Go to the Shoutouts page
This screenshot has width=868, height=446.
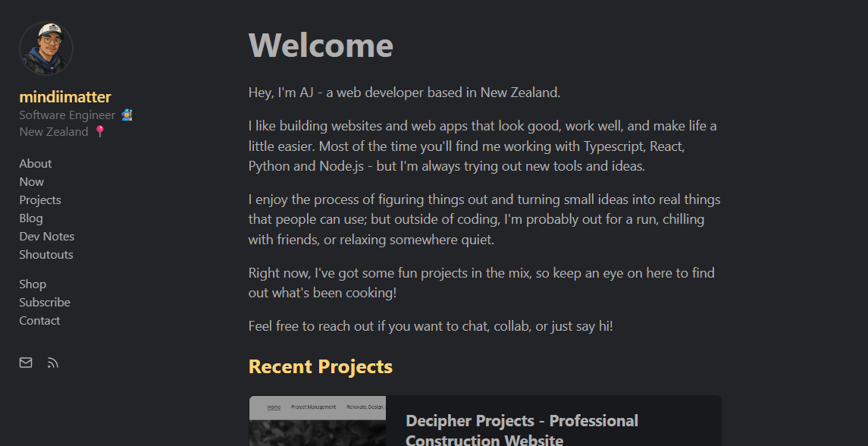click(46, 254)
